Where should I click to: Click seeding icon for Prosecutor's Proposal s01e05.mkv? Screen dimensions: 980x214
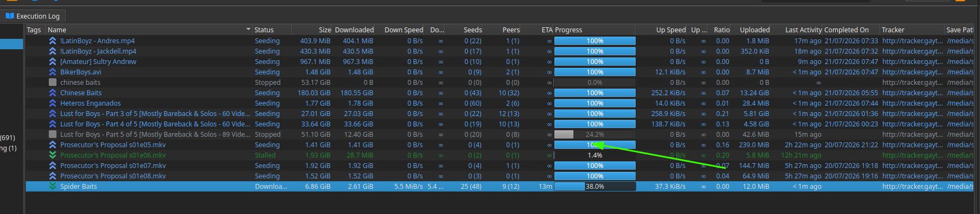pos(53,144)
